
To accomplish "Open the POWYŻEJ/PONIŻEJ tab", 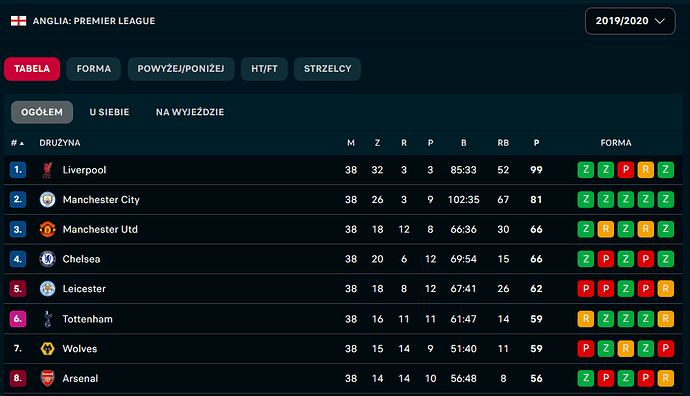I will pos(181,69).
